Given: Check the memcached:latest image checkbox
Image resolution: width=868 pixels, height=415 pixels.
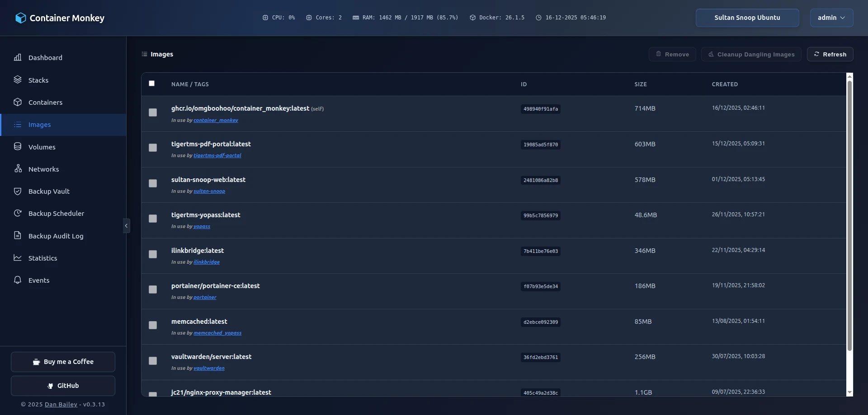Looking at the screenshot, I should (x=152, y=325).
